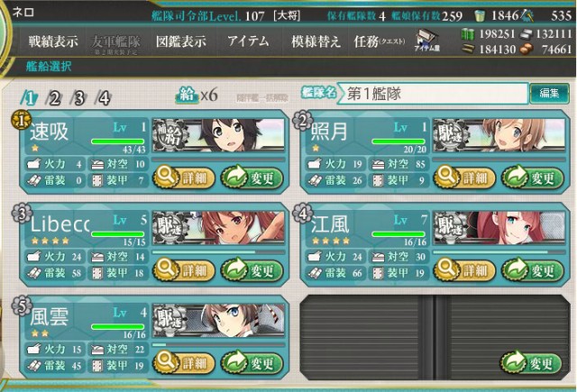Image resolution: width=577 pixels, height=392 pixels.
Task: Switch to fleet tab 3
Action: (78, 98)
